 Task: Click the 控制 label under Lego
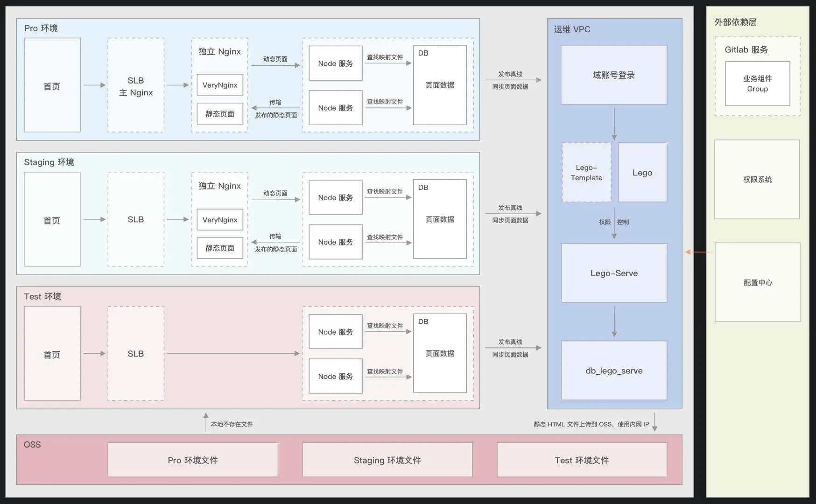click(623, 222)
